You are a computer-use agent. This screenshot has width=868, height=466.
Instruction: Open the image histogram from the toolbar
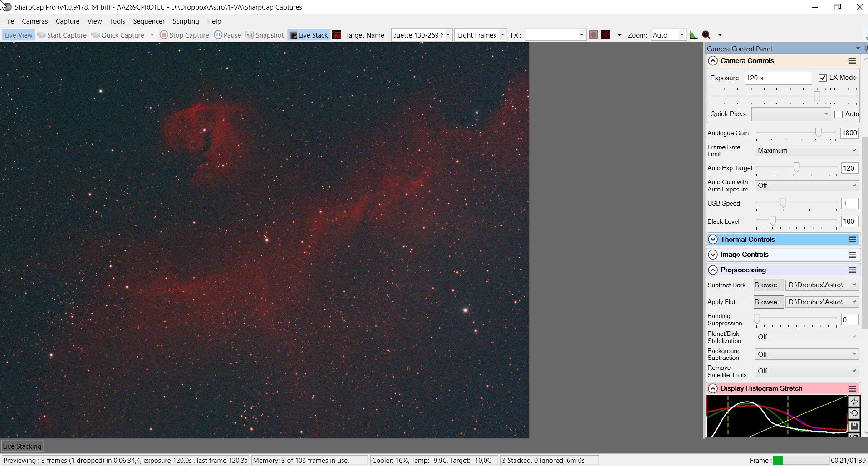(x=693, y=35)
